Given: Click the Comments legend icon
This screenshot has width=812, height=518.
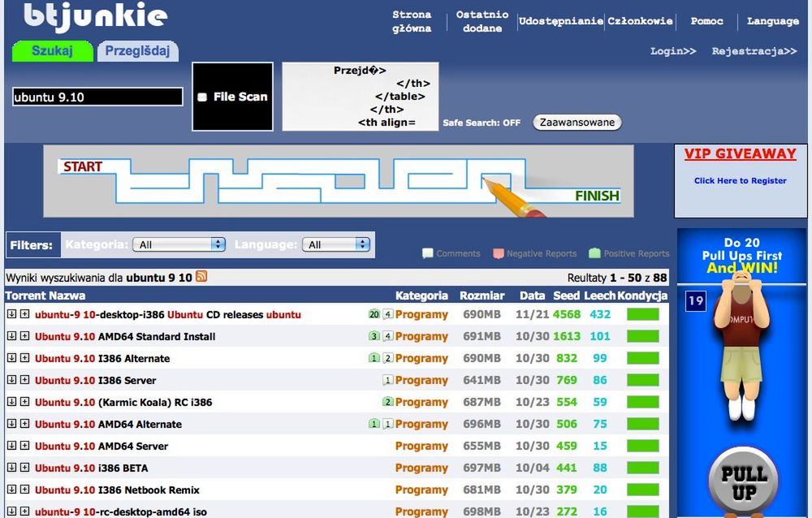Looking at the screenshot, I should click(427, 253).
